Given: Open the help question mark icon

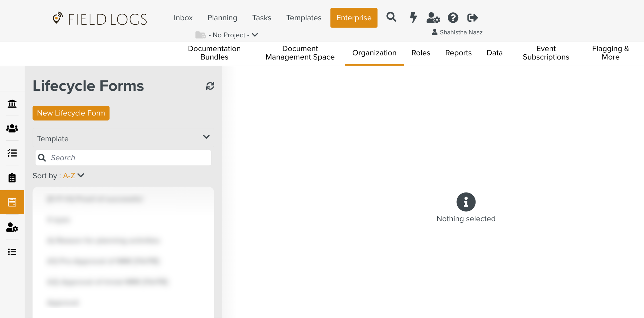Looking at the screenshot, I should (x=453, y=18).
